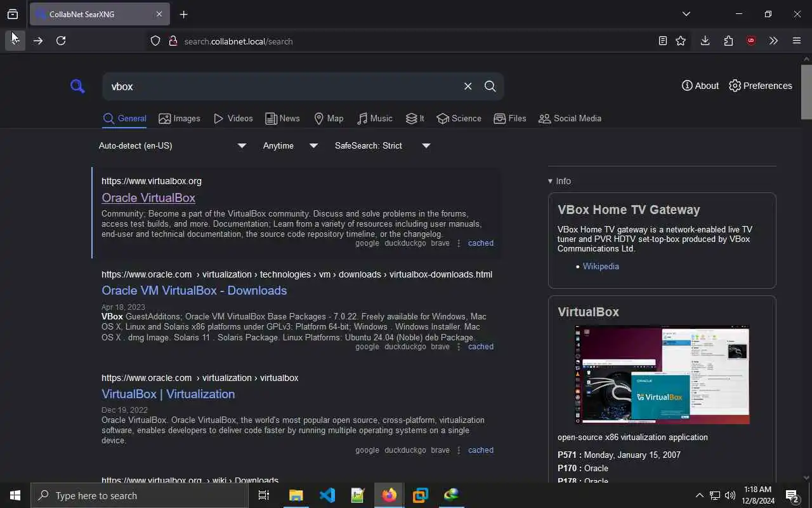Open cached link for Downloads result
This screenshot has height=508, width=812.
(480, 347)
